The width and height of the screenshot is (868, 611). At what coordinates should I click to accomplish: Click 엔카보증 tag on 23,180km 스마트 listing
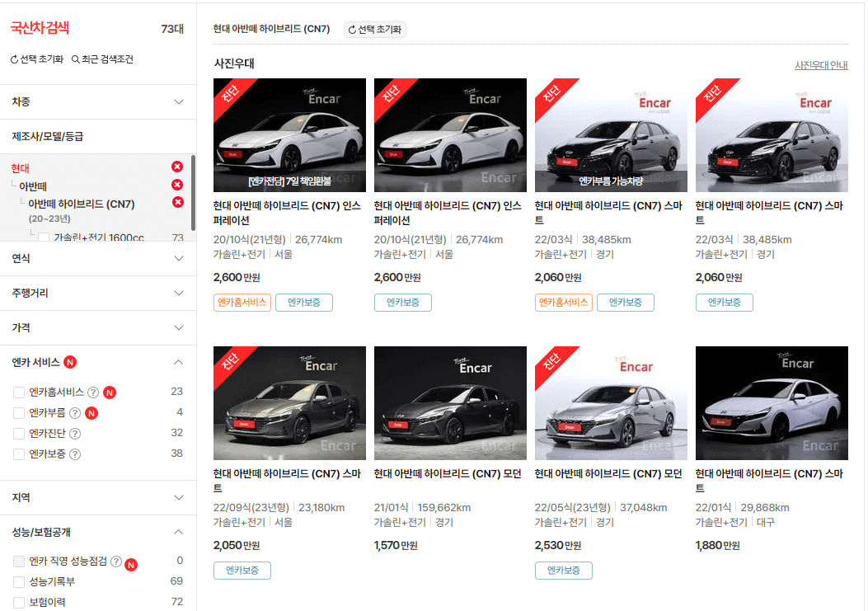click(x=242, y=571)
